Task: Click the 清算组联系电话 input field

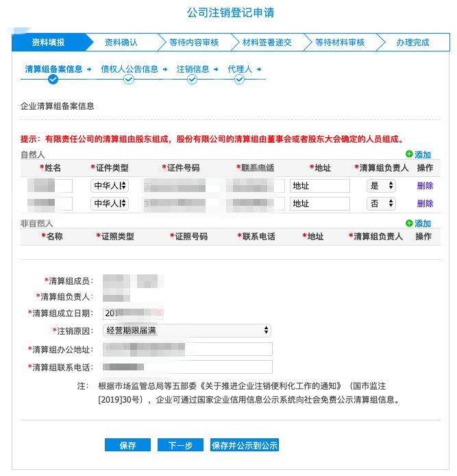Action: (x=188, y=367)
